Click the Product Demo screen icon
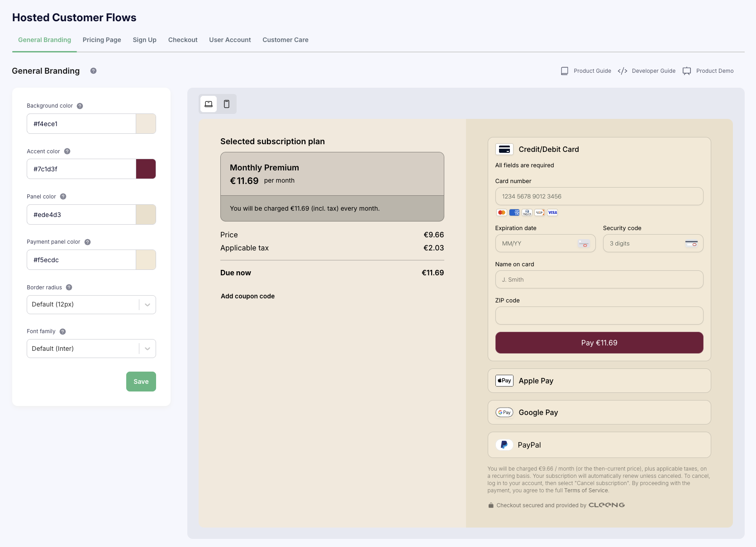This screenshot has width=756, height=547. coord(687,71)
